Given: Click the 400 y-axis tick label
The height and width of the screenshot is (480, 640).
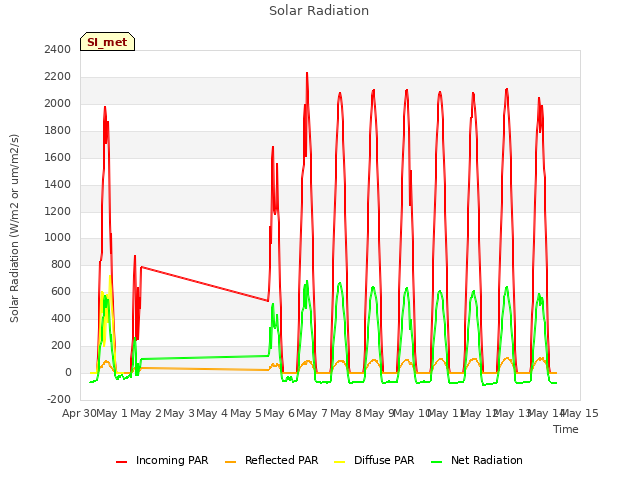Looking at the screenshot, I should click(x=61, y=318).
